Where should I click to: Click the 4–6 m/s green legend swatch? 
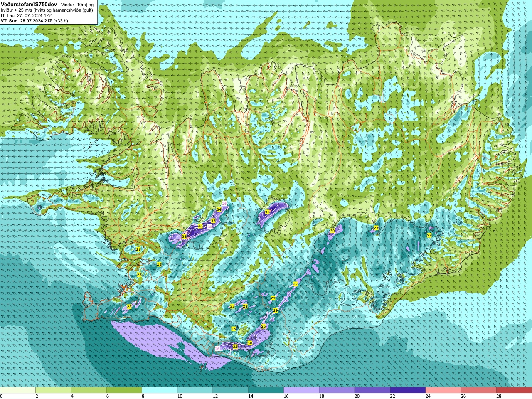pos(89,390)
